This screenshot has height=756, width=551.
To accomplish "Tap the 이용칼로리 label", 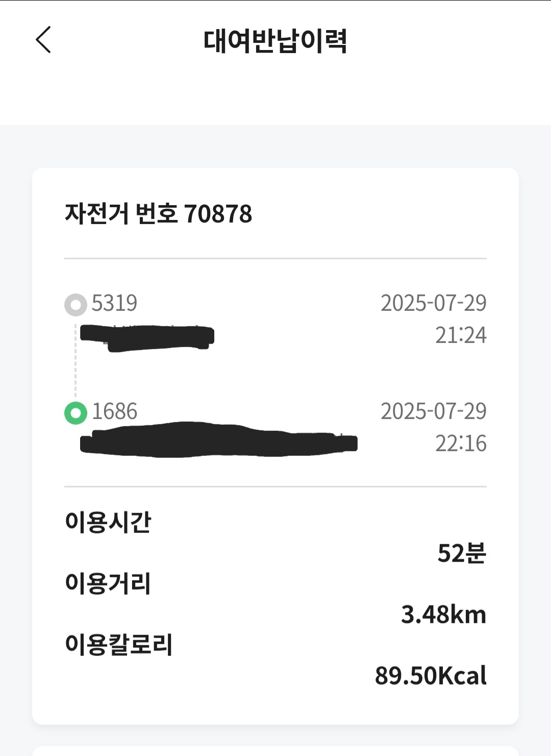I will 119,644.
